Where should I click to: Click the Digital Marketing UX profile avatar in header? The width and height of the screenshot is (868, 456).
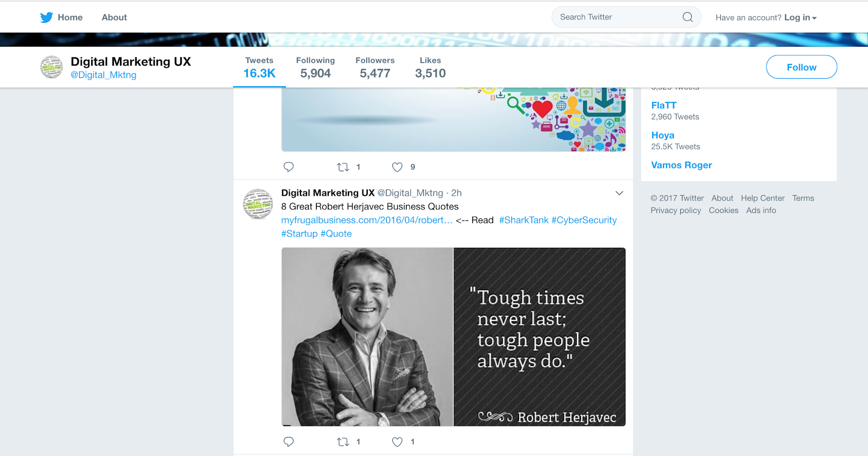[52, 67]
